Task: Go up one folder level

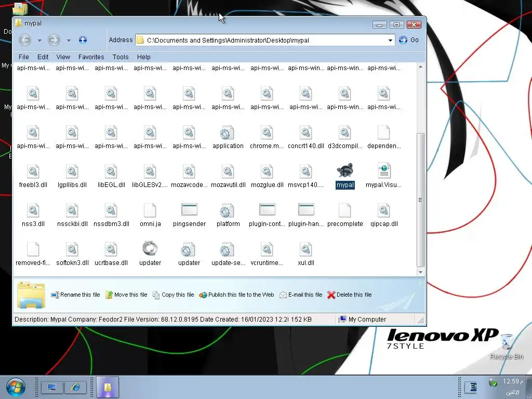Action: pyautogui.click(x=83, y=40)
